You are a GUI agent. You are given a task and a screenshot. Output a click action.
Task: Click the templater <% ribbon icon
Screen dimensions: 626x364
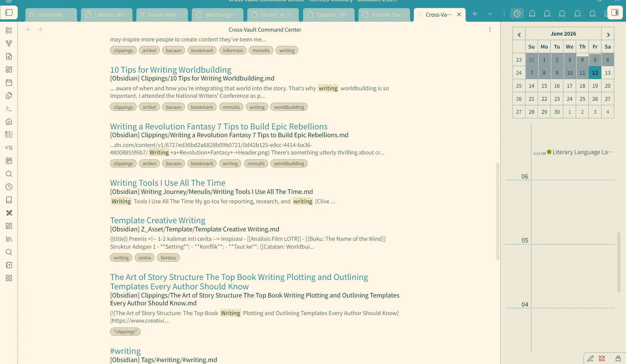click(9, 148)
